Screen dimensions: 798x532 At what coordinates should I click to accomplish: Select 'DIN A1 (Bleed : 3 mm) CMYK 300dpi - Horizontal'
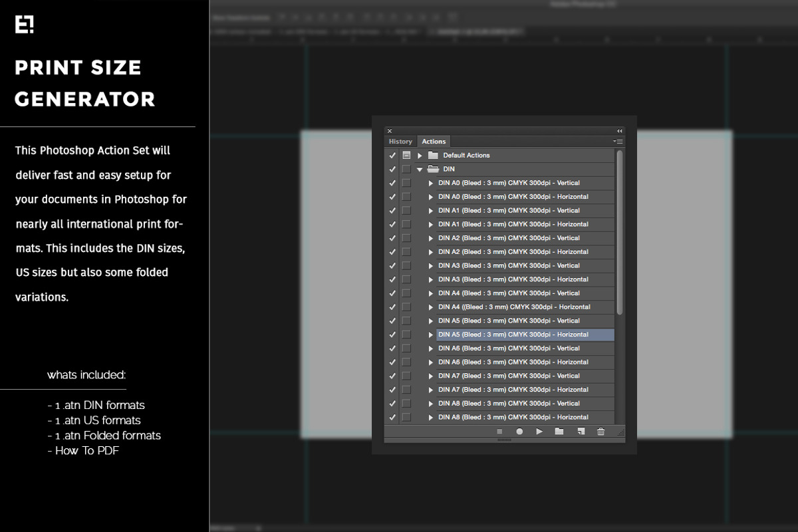pyautogui.click(x=513, y=224)
